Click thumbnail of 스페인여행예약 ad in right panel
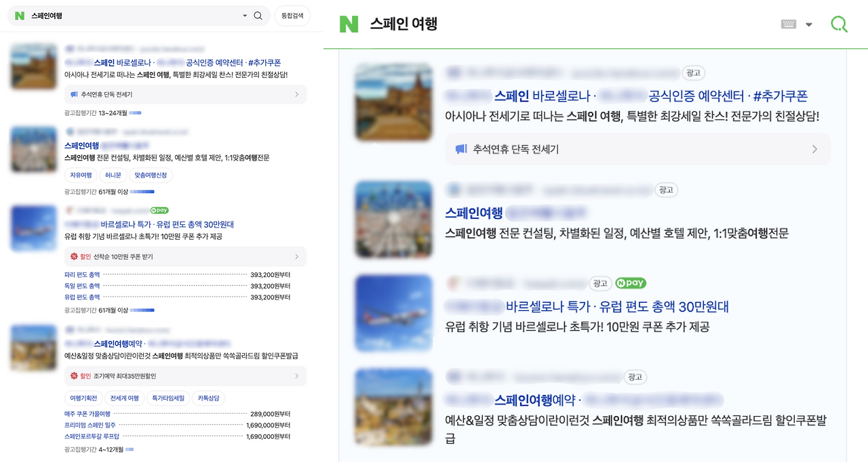Viewport: 868px width, 462px height. (393, 406)
